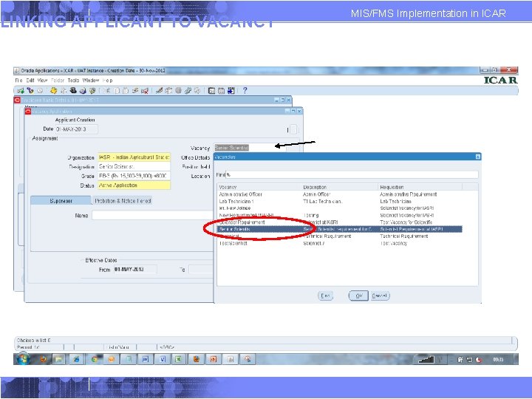Close the Vacancies dialog with its X
Viewport: 532px width, 399px height.
point(478,157)
